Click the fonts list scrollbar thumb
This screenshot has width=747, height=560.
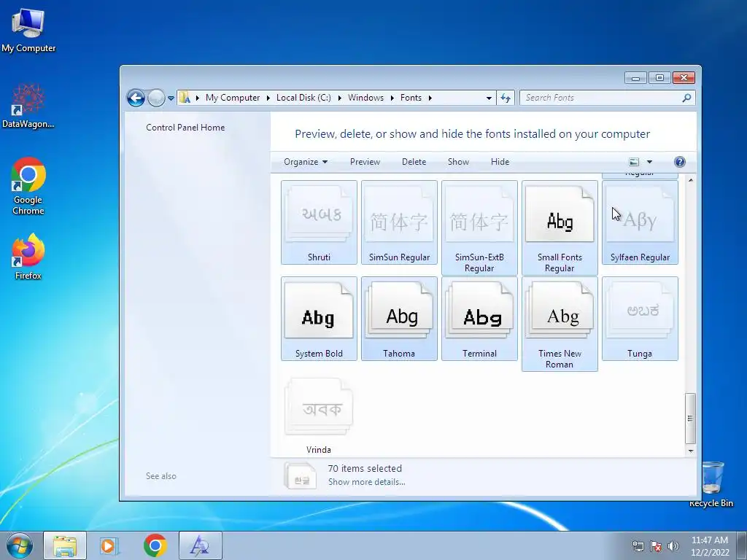(690, 418)
